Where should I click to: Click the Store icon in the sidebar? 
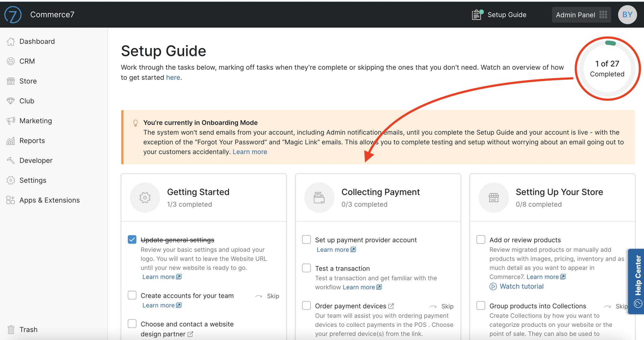click(11, 81)
